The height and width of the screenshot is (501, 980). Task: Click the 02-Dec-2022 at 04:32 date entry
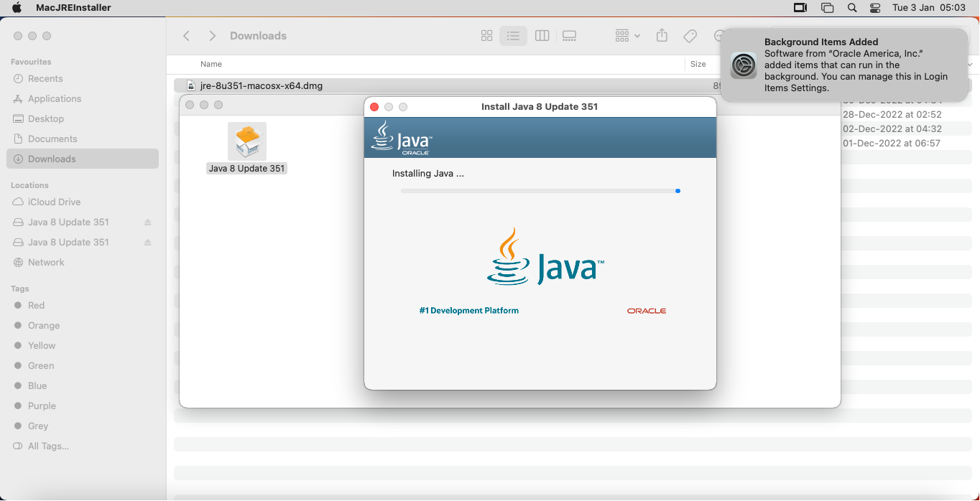click(892, 129)
